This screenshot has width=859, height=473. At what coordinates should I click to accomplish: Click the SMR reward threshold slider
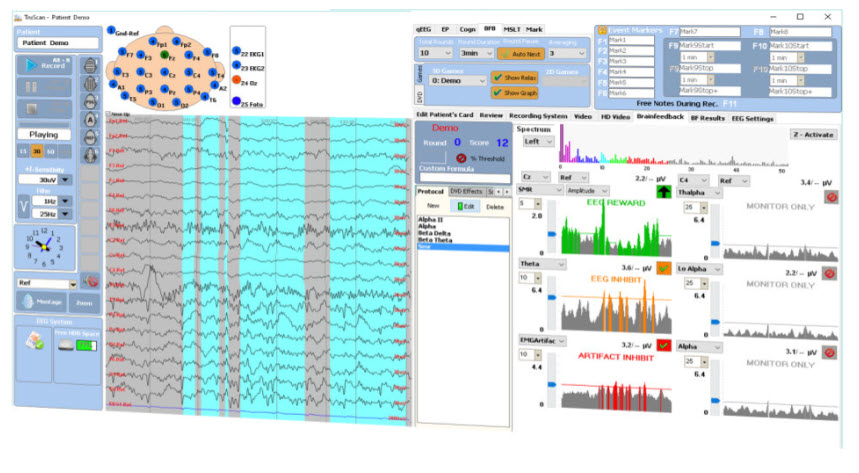(x=550, y=233)
